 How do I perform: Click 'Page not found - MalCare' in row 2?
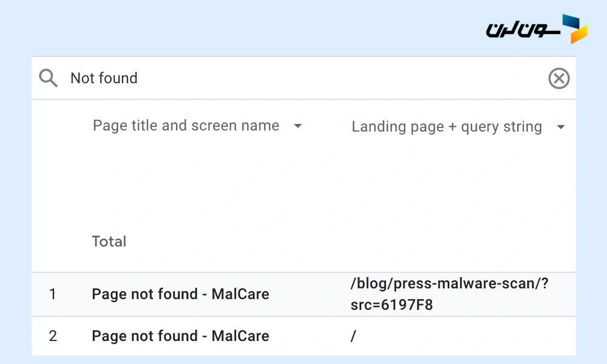pos(180,336)
